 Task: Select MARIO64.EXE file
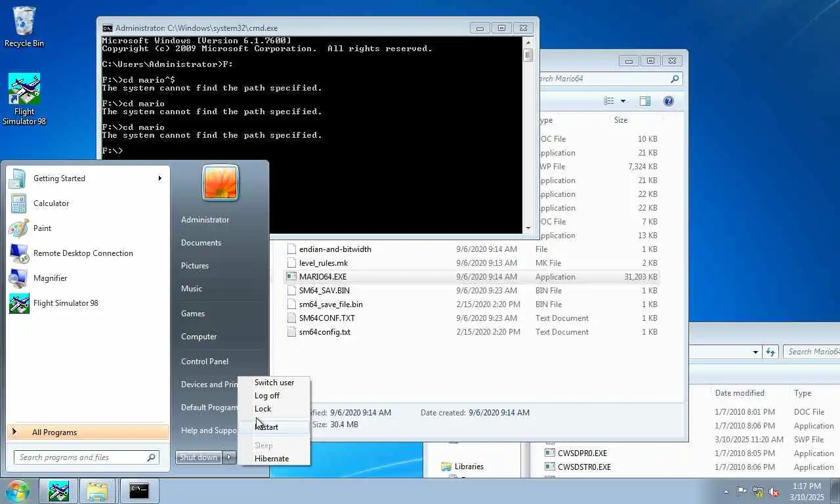[x=472, y=277]
